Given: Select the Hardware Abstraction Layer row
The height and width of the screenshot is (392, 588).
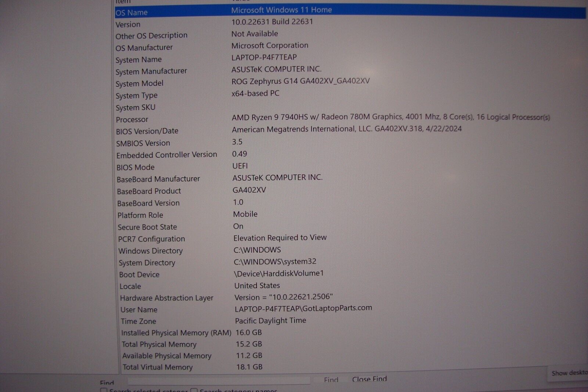Looking at the screenshot, I should (x=350, y=298).
